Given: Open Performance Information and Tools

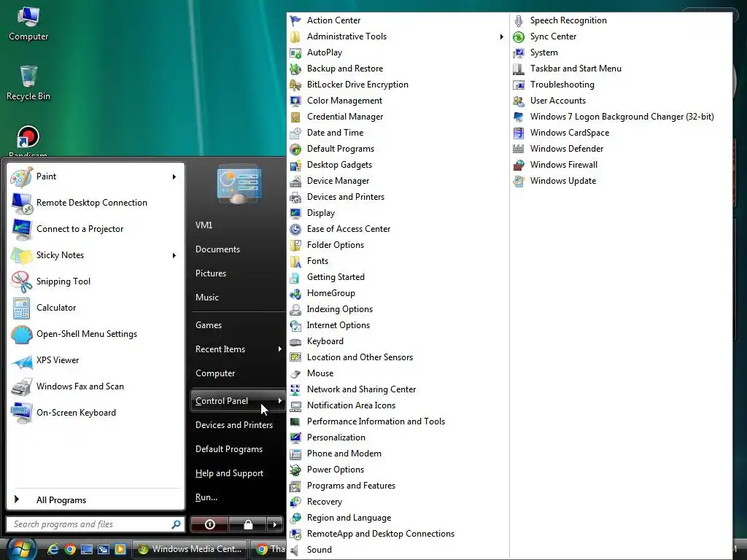Looking at the screenshot, I should coord(376,421).
